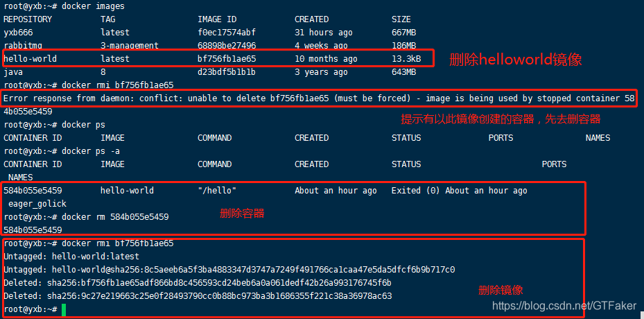Select 'Untagged: hello-world:latest' output line

[x=71, y=257]
